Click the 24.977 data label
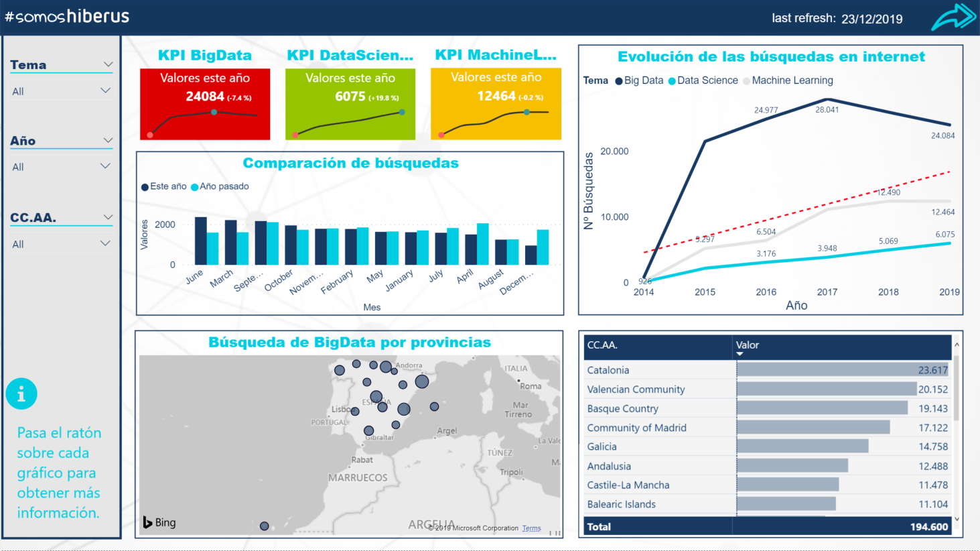The height and width of the screenshot is (551, 980). coord(766,110)
